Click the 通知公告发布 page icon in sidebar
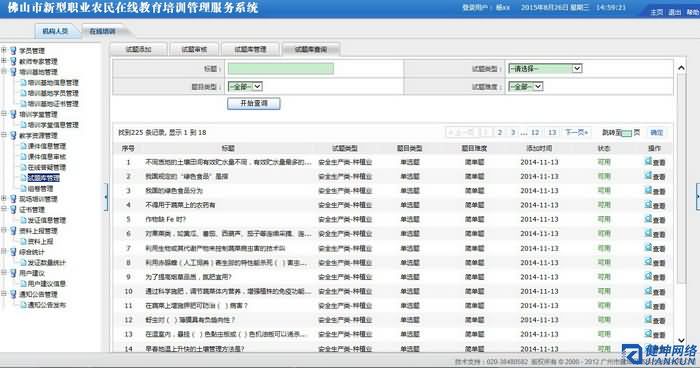This screenshot has width=700, height=368. point(24,305)
